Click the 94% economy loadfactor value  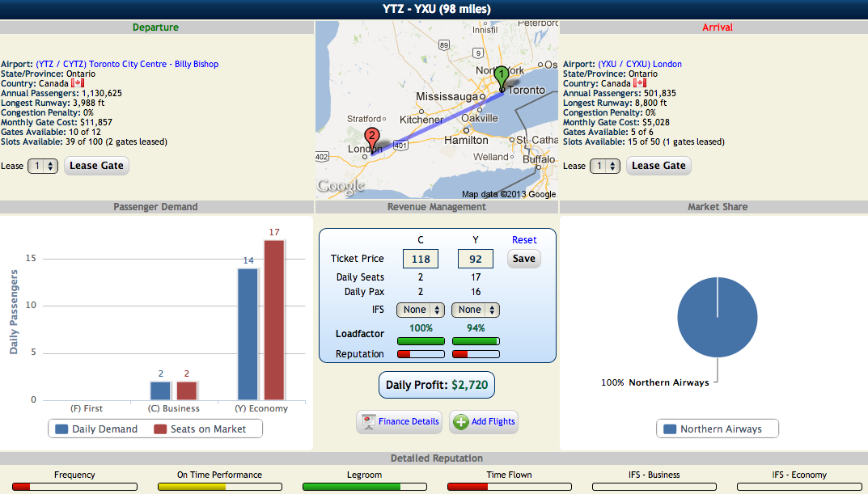[x=476, y=328]
